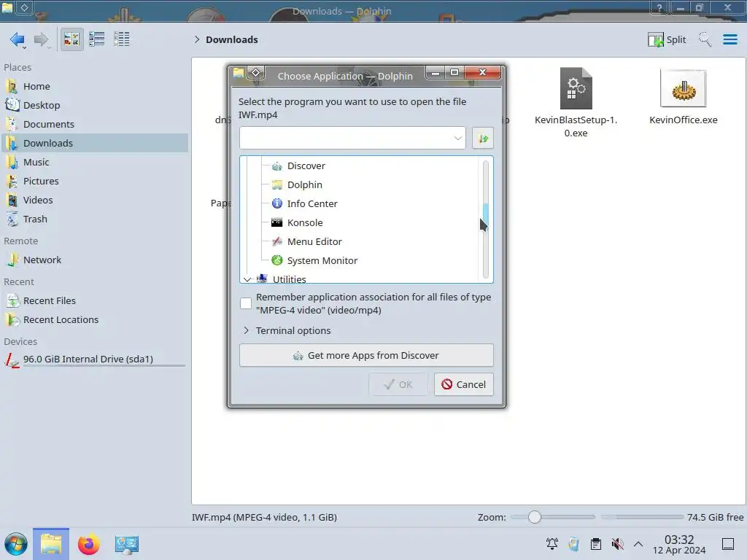Image resolution: width=747 pixels, height=560 pixels.
Task: Click the application list scrollbar
Action: (485, 219)
